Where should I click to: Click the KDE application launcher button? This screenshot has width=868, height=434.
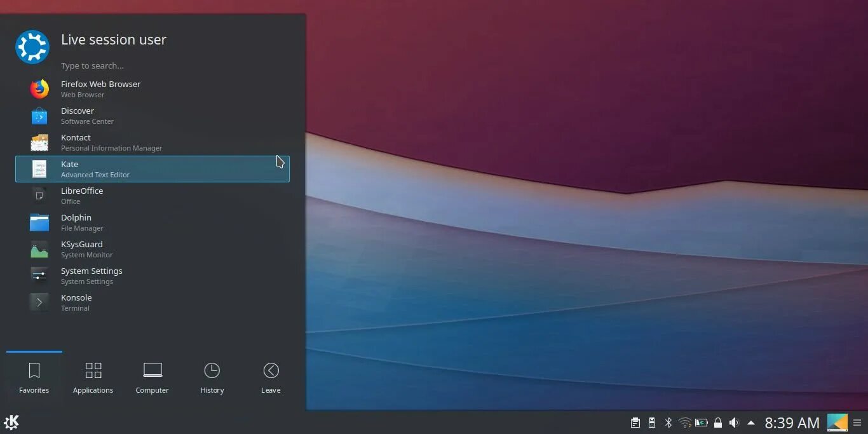tap(11, 423)
